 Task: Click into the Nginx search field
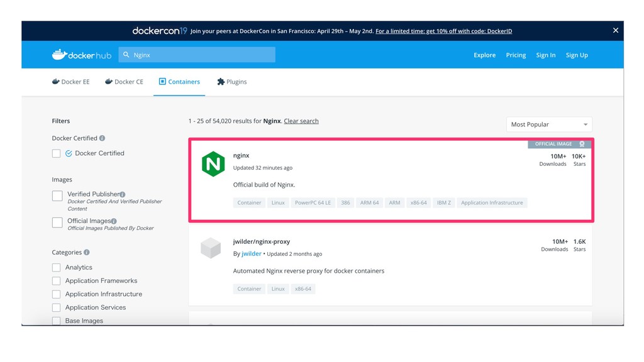197,55
